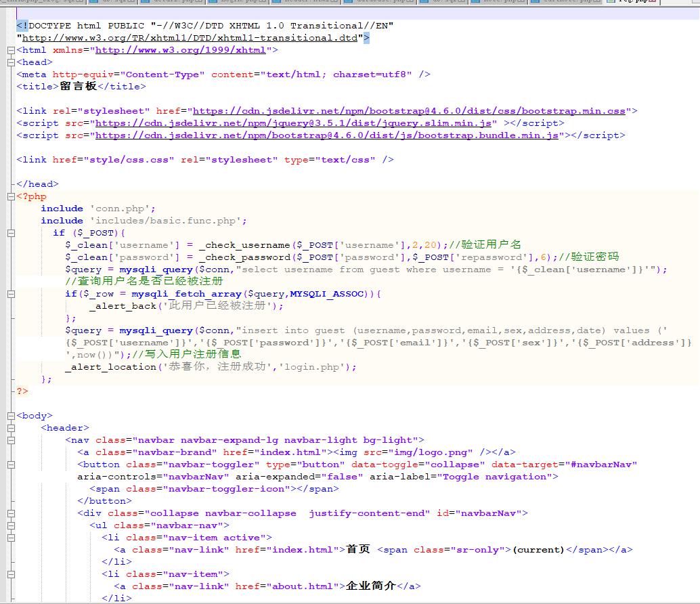Click the aria-label "Toggle navigation" value
This screenshot has width=700, height=604.
click(x=495, y=477)
